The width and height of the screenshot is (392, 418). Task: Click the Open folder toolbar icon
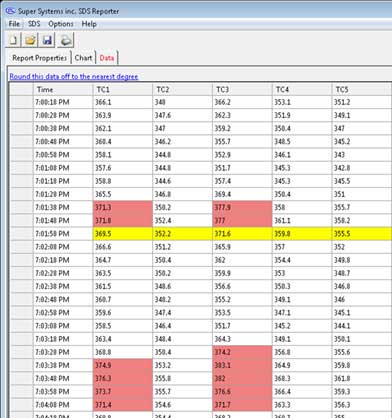(x=30, y=40)
